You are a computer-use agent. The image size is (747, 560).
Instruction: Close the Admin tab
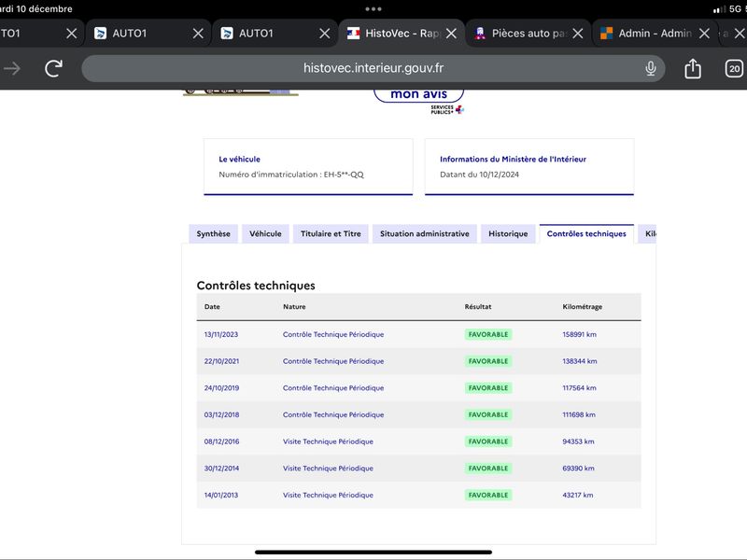point(704,34)
